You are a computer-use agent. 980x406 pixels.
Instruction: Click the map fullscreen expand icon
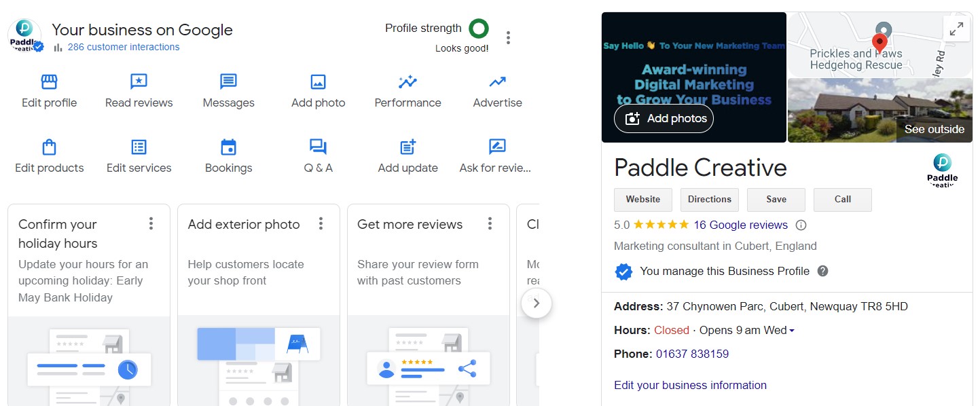pyautogui.click(x=957, y=29)
